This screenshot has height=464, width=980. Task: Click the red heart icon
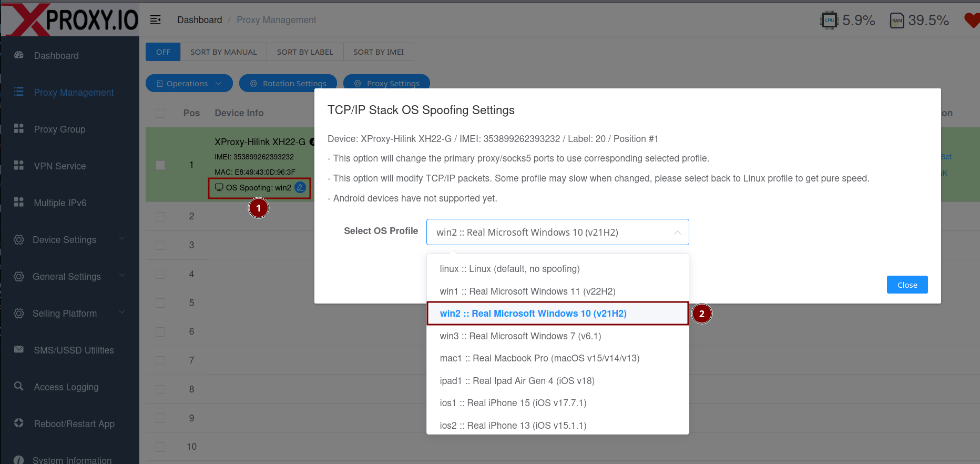[972, 21]
